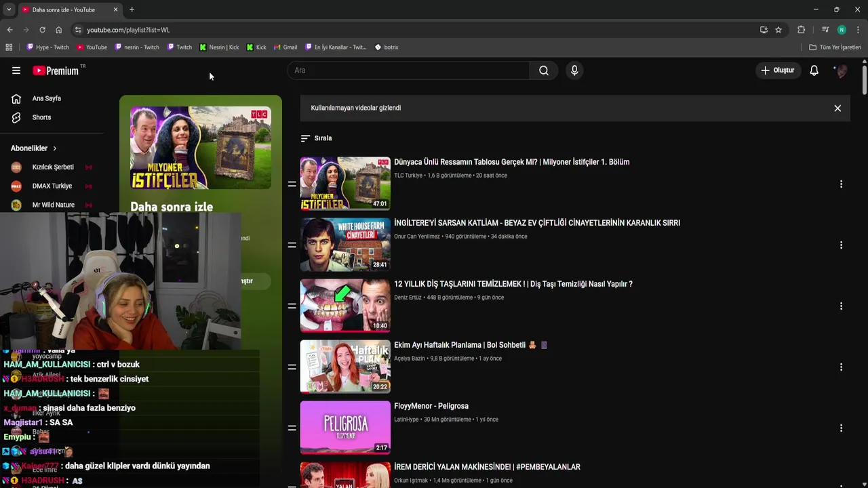Open the botrix bookmark

[387, 47]
